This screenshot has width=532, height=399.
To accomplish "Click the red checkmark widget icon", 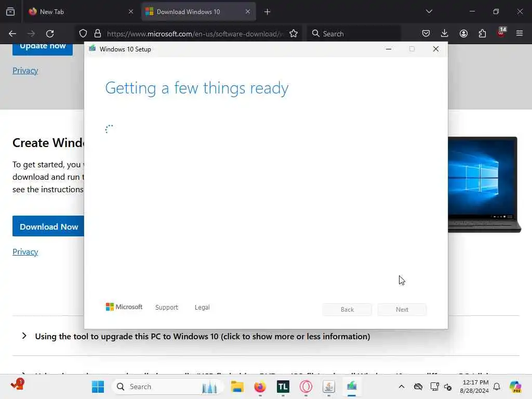I will [x=17, y=384].
